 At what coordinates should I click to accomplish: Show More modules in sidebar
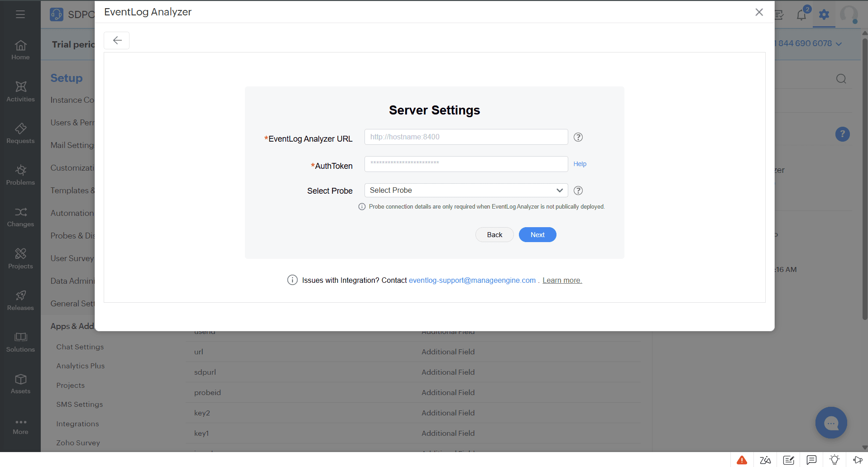point(20,427)
